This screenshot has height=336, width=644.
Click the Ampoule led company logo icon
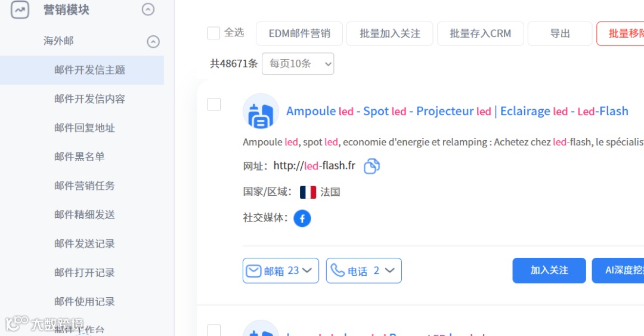(x=261, y=112)
